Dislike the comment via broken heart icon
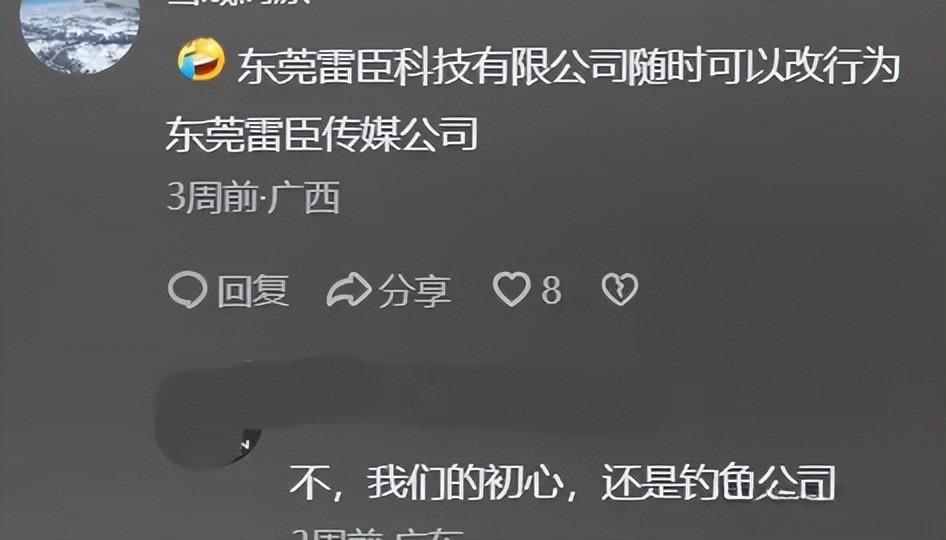This screenshot has width=946, height=540. pos(620,289)
